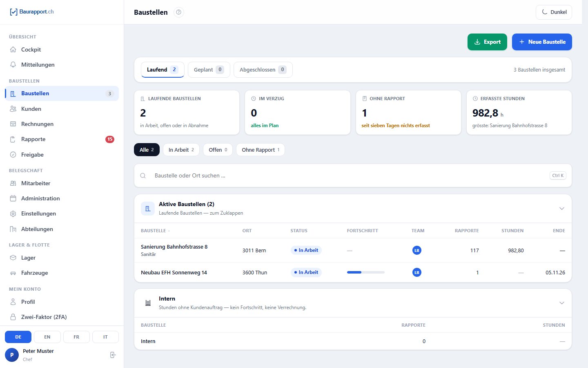The height and width of the screenshot is (368, 588).
Task: Switch language to IT
Action: (105, 337)
